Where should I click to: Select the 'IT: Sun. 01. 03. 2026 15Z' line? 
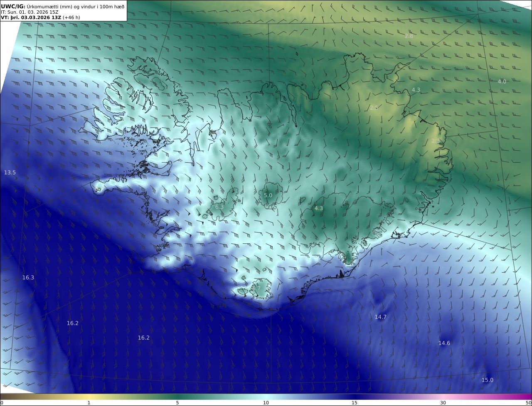tap(30, 12)
